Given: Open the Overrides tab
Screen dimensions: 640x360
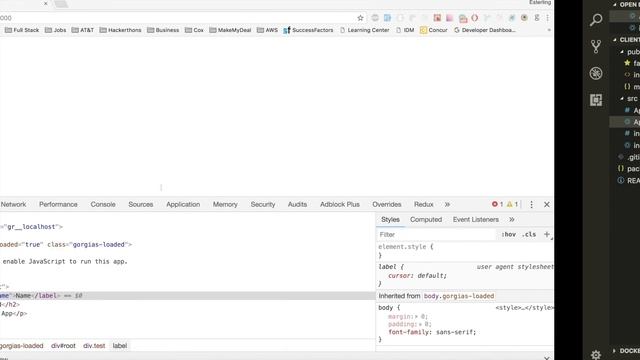Looking at the screenshot, I should tap(387, 204).
